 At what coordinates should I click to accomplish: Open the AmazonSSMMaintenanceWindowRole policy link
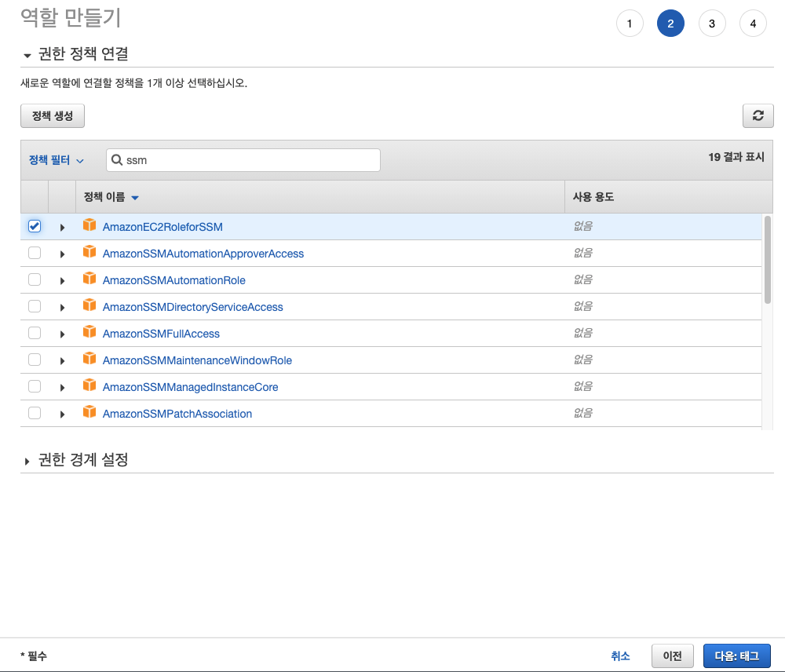[x=197, y=360]
